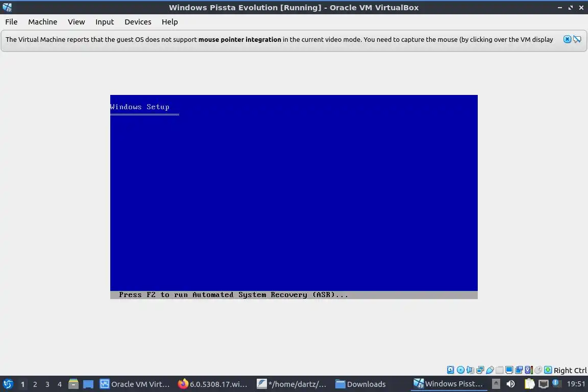The width and height of the screenshot is (588, 392).
Task: Click the mouse capture indicator icon
Action: (x=538, y=370)
